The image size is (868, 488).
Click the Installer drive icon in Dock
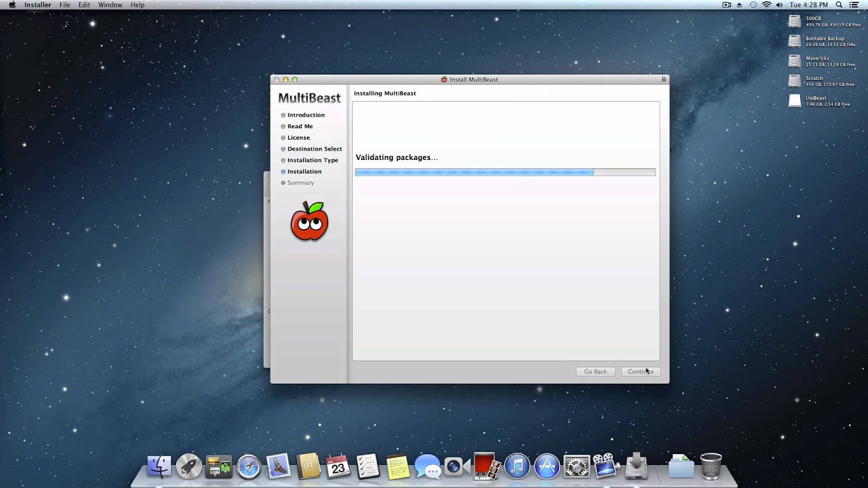tap(637, 466)
